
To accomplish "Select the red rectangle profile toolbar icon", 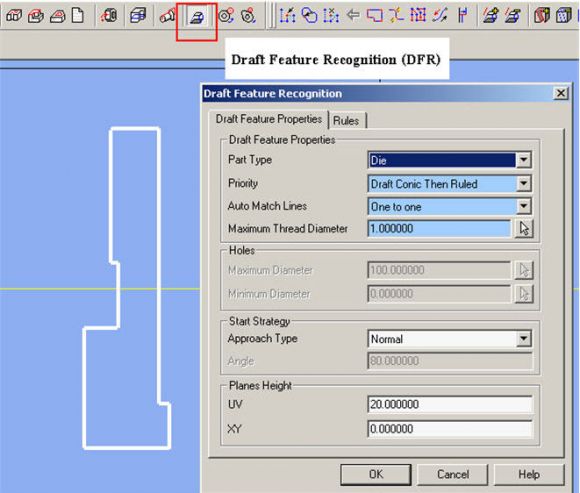I will tap(374, 16).
